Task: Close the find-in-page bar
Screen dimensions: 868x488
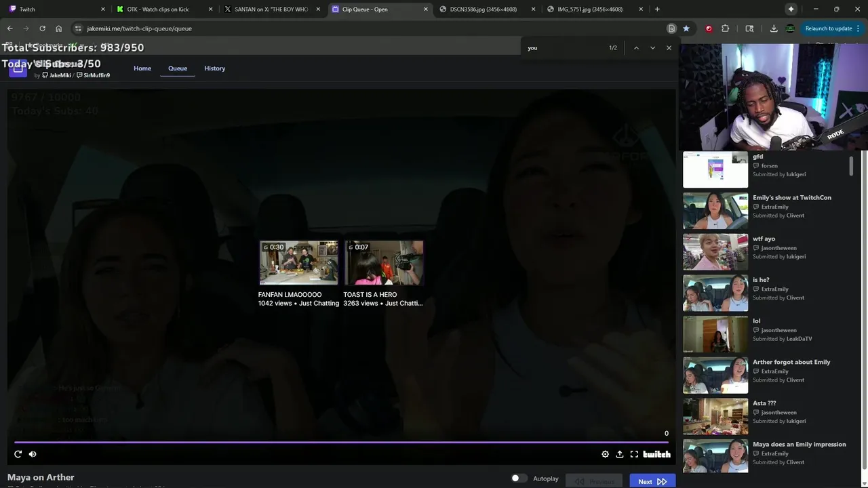Action: (669, 47)
